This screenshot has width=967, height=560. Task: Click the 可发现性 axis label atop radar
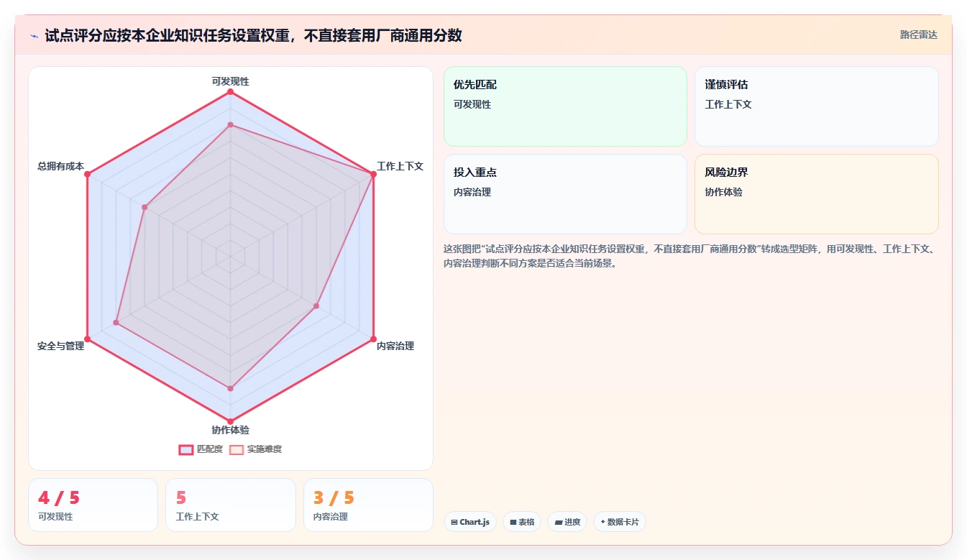click(230, 81)
